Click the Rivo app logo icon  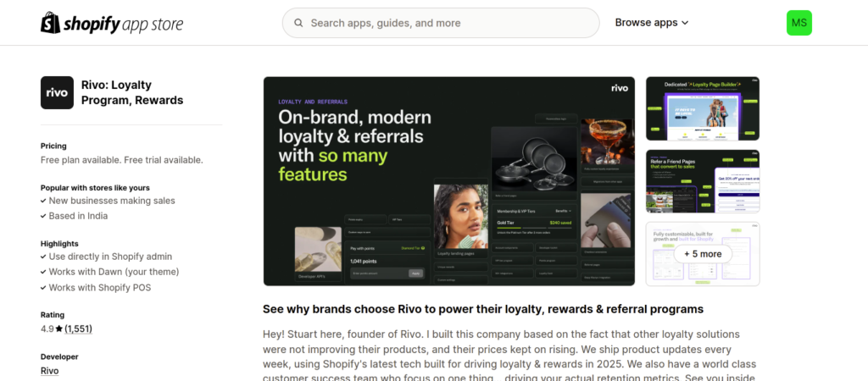[x=57, y=93]
